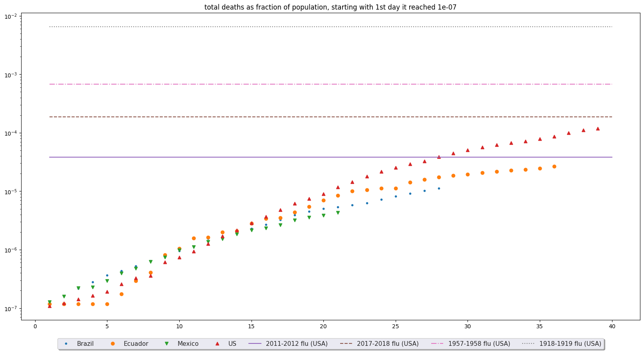The width and height of the screenshot is (644, 353).
Task: Click the last Mexico green triangle at day 21
Action: pyautogui.click(x=338, y=213)
